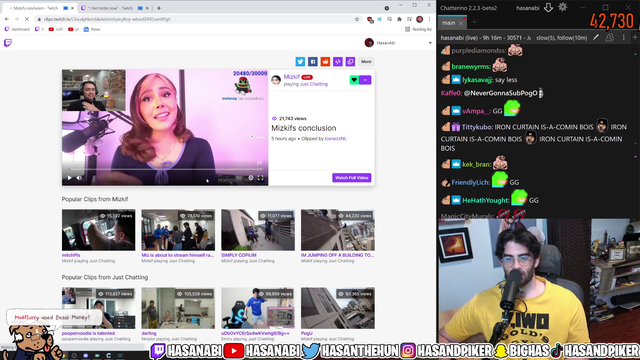This screenshot has height=360, width=640.
Task: Open the browser extensions puzzle icon
Action: 399,19
